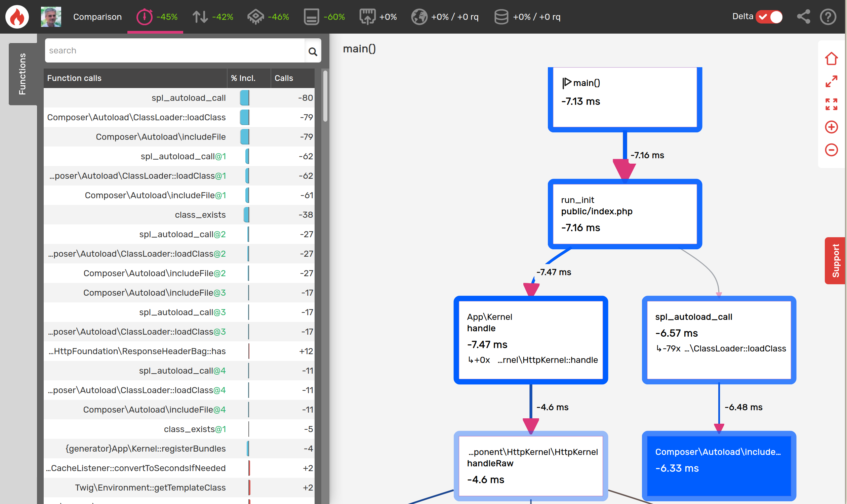The image size is (847, 504).
Task: Zoom out of the call graph
Action: click(x=831, y=150)
